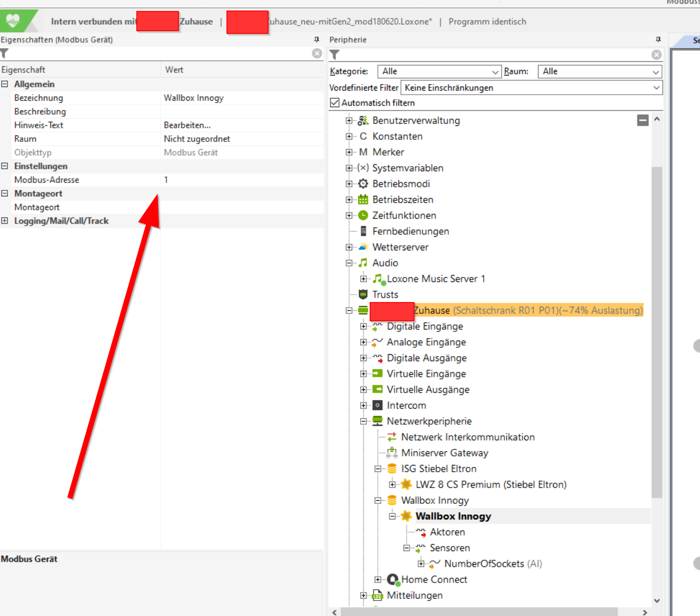The image size is (700, 616).
Task: Click the filter funnel in Eigenschaften panel
Action: pyautogui.click(x=5, y=54)
